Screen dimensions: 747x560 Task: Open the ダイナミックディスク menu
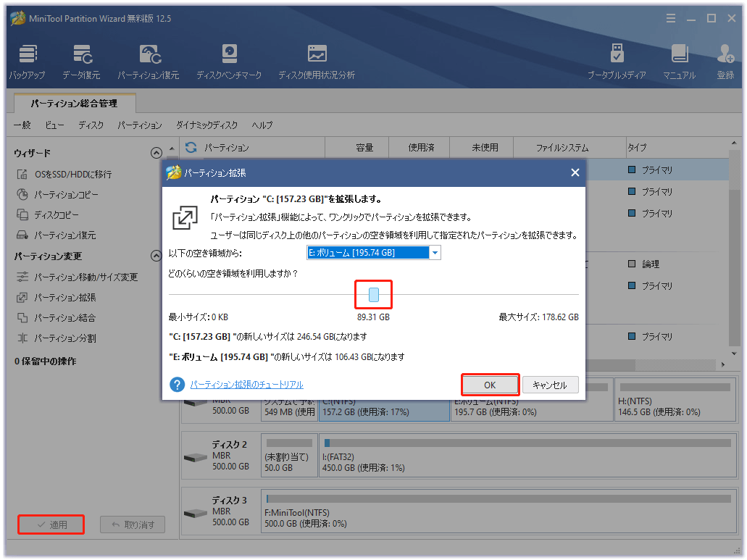click(x=206, y=125)
